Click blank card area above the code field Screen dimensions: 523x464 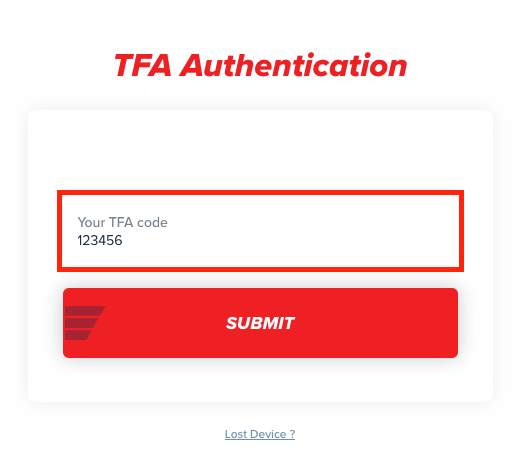coord(260,150)
